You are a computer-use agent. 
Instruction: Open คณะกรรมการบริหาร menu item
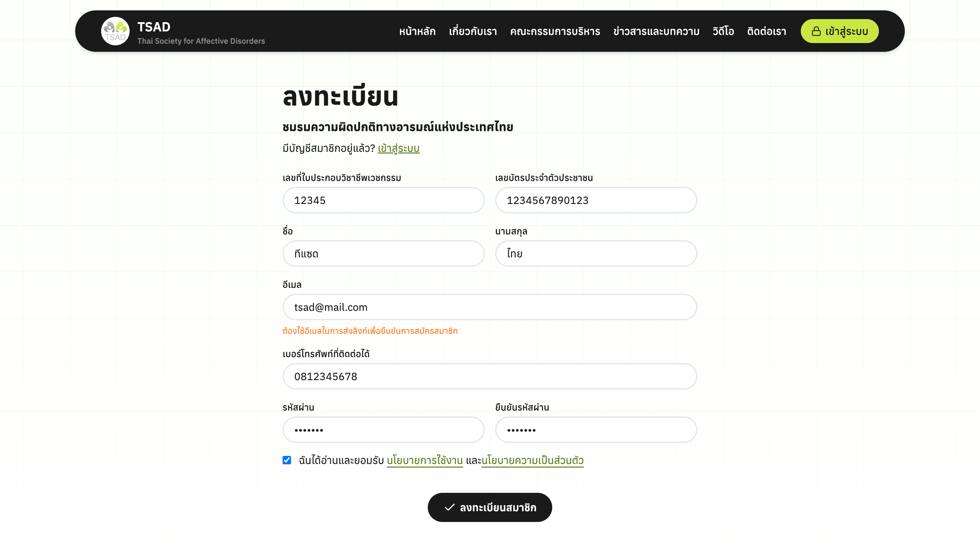point(555,31)
